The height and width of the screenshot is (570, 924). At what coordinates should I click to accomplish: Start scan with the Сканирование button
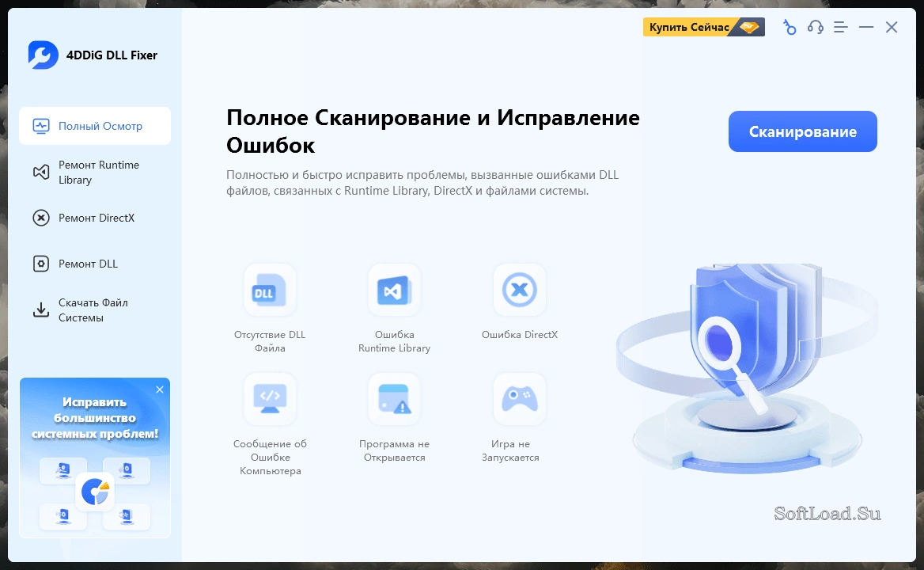tap(803, 131)
